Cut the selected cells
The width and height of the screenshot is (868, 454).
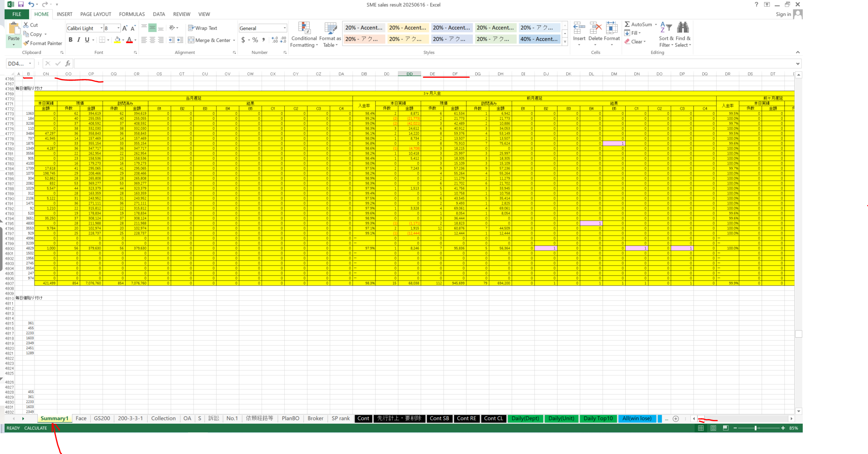(31, 25)
